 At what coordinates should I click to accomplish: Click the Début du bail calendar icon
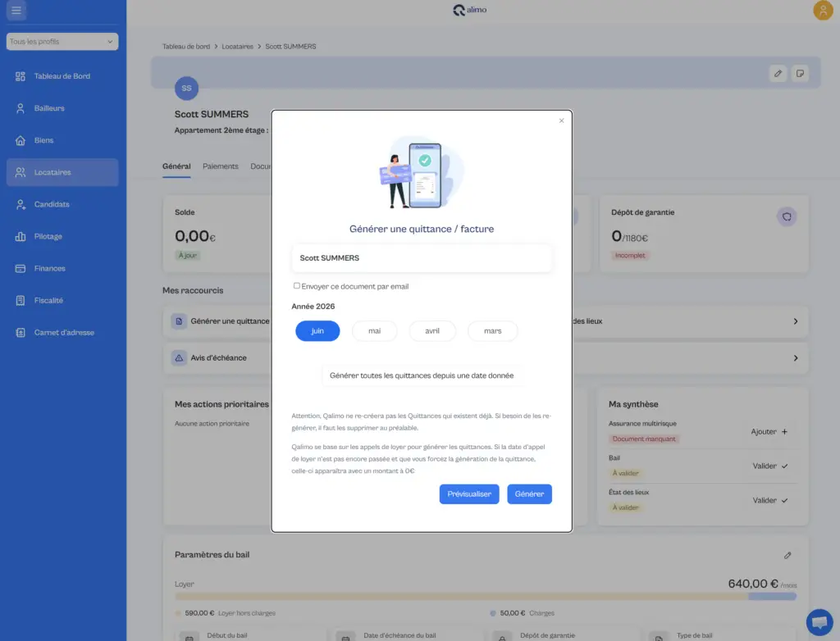pyautogui.click(x=189, y=637)
